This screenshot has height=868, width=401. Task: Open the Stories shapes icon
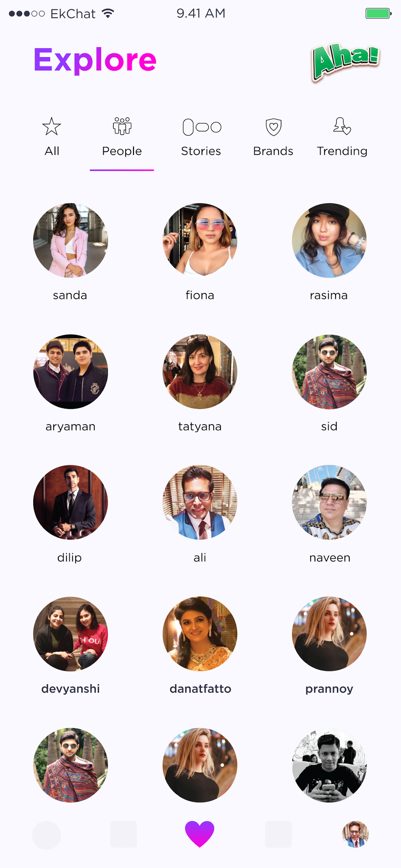coord(201,127)
